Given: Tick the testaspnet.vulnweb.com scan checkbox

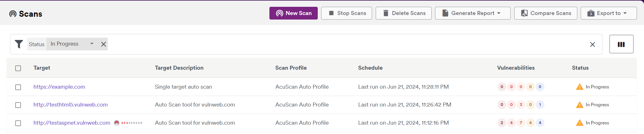Looking at the screenshot, I should tap(18, 123).
